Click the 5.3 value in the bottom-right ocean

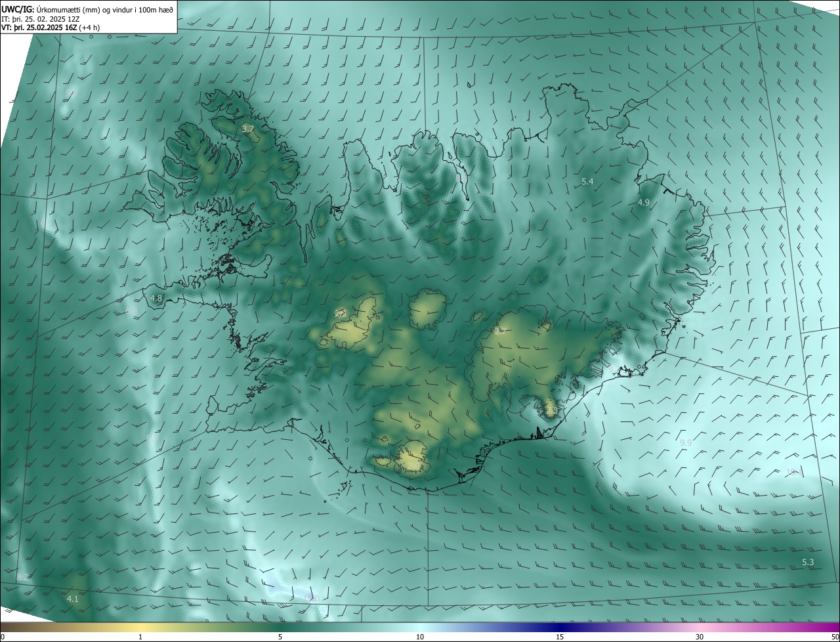click(x=808, y=563)
